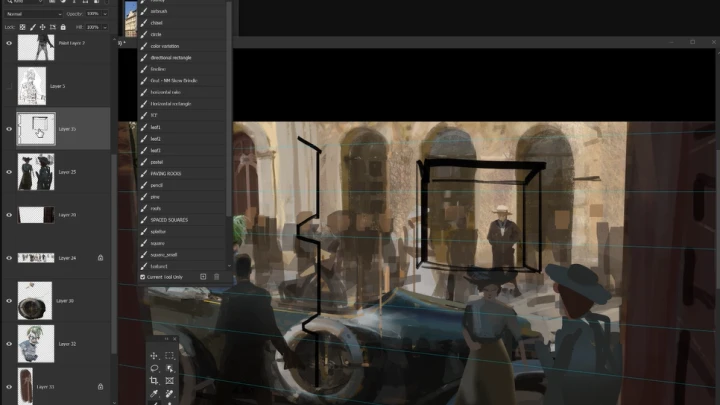Select the Lasso tool
This screenshot has height=405, width=720.
pos(154,368)
